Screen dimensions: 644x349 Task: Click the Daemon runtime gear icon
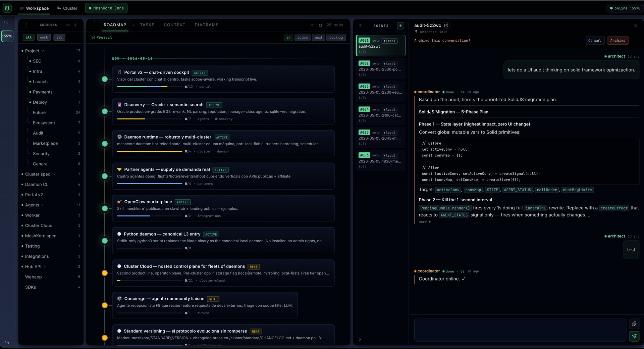(119, 137)
